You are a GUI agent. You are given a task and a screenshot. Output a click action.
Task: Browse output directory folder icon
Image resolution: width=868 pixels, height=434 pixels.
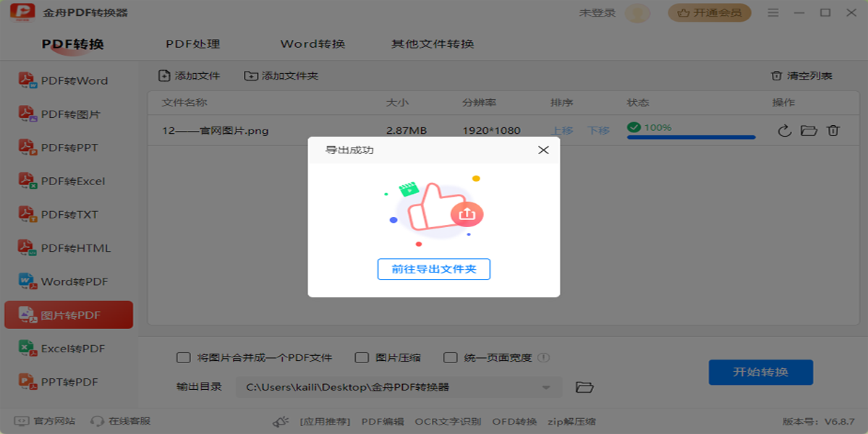(584, 387)
